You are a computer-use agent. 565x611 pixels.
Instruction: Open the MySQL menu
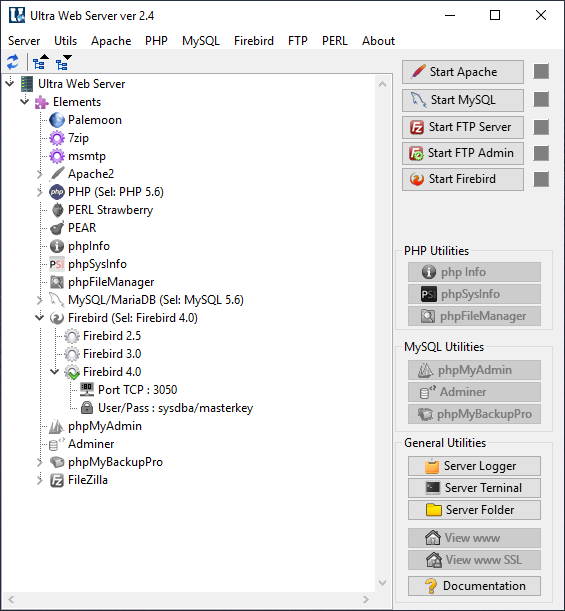click(201, 41)
